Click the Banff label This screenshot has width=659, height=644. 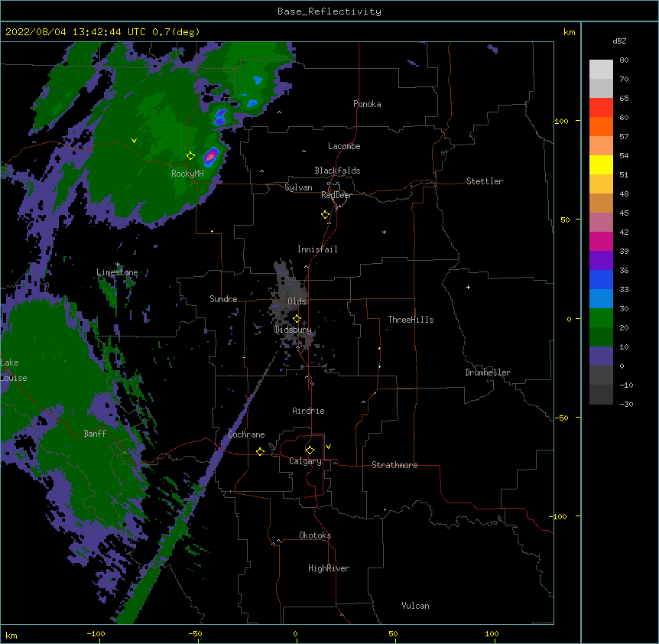click(x=95, y=434)
